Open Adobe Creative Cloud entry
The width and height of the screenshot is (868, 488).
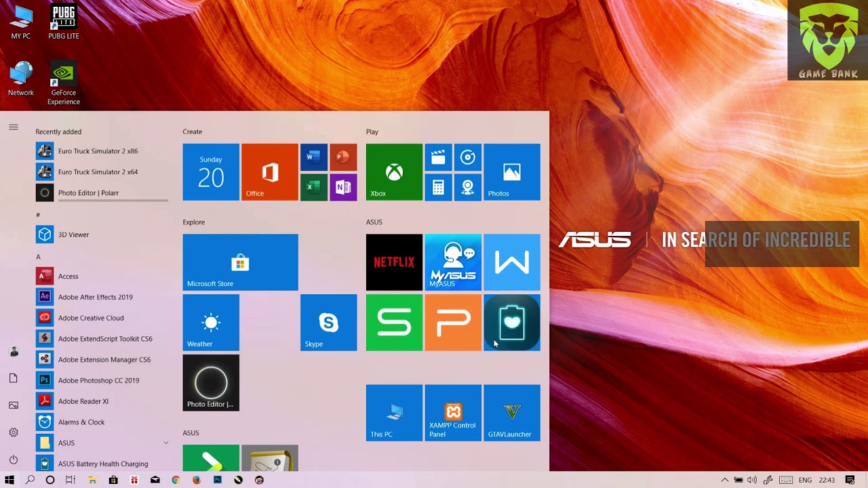click(x=102, y=318)
